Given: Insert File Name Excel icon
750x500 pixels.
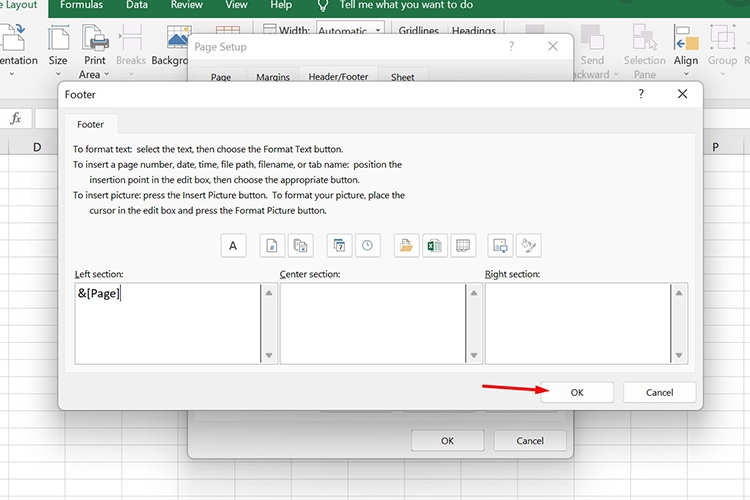Looking at the screenshot, I should pyautogui.click(x=434, y=246).
